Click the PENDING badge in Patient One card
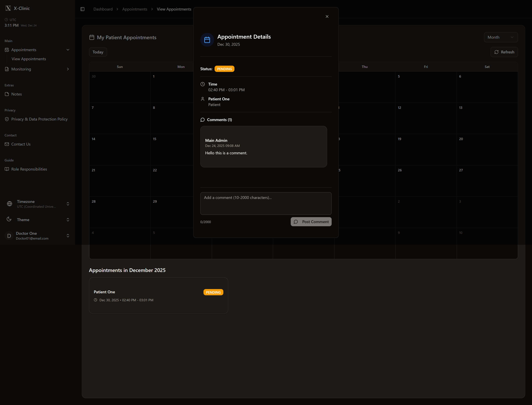The image size is (532, 405). tap(213, 292)
